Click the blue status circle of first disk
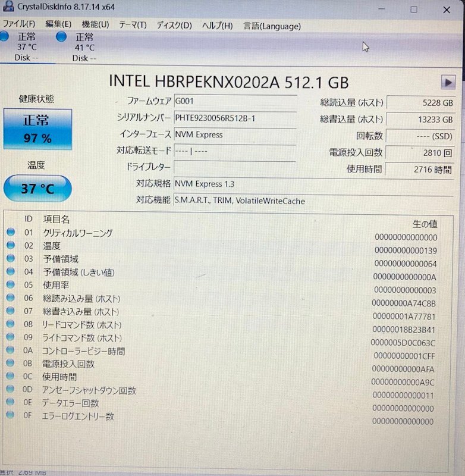Viewport: 465px width, 476px height. pyautogui.click(x=4, y=36)
